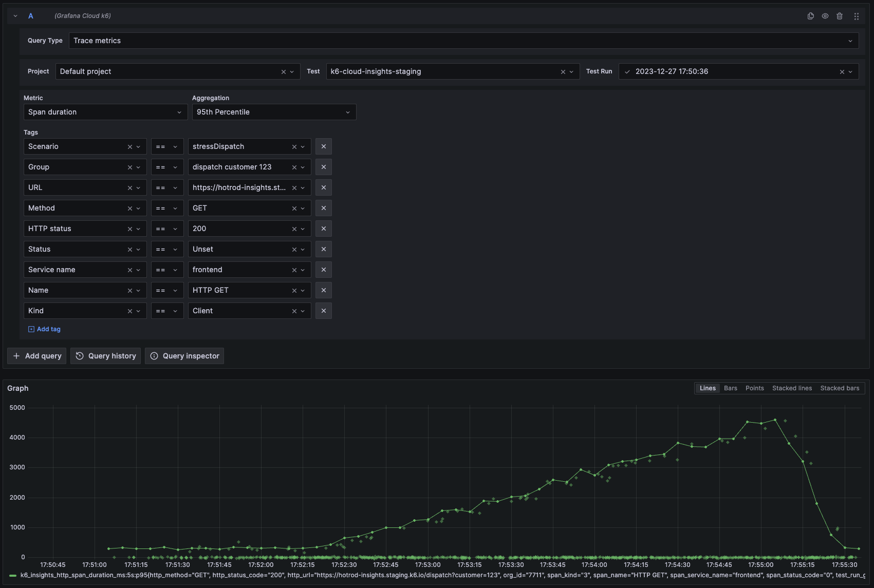Open Query inspector

pyautogui.click(x=184, y=356)
